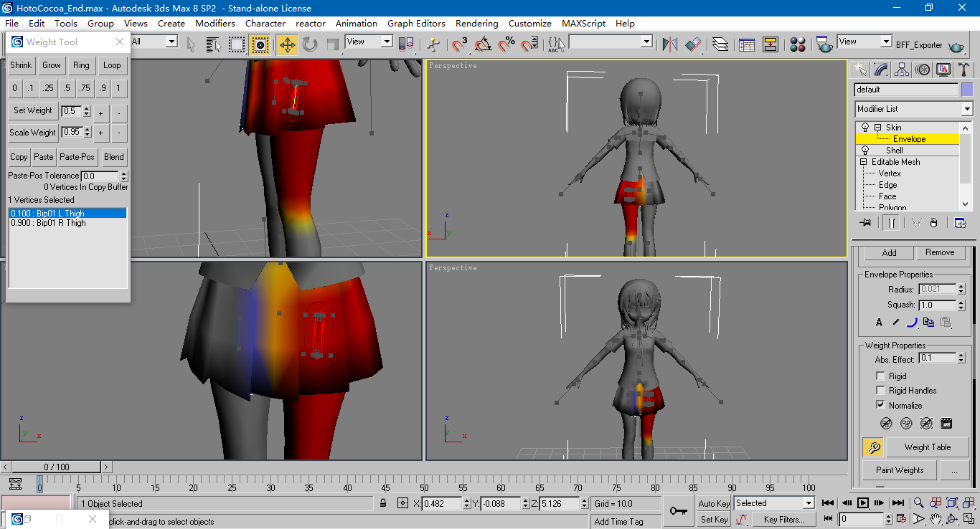Open the Modifiers menu
The width and height of the screenshot is (980, 529).
point(215,24)
